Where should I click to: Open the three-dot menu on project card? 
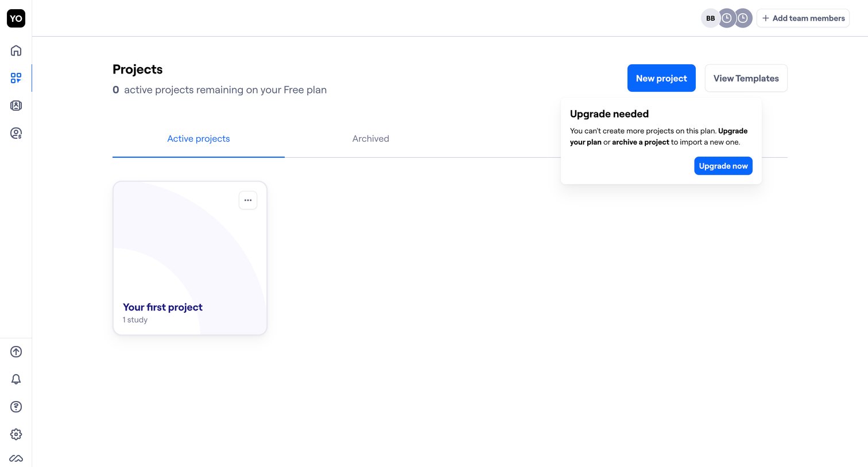pyautogui.click(x=248, y=200)
